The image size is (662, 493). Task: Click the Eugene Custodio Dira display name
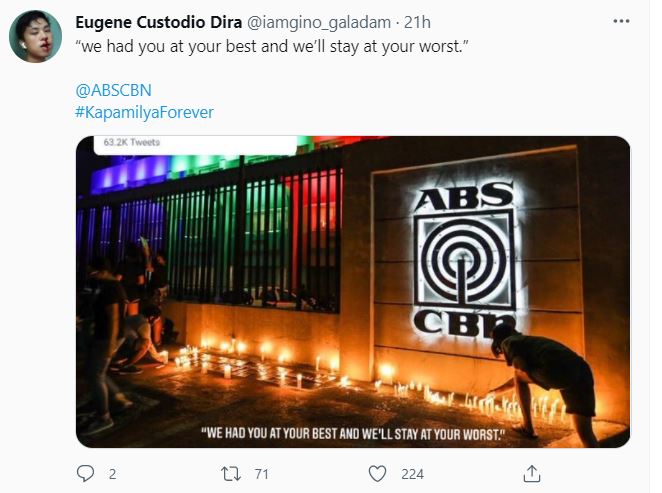click(158, 22)
